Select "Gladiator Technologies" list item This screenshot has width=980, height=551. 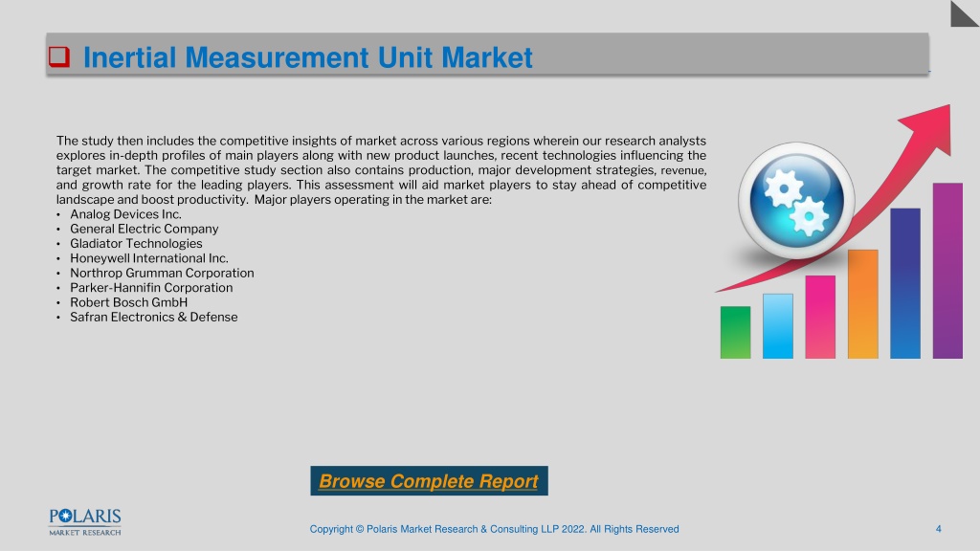(x=136, y=244)
